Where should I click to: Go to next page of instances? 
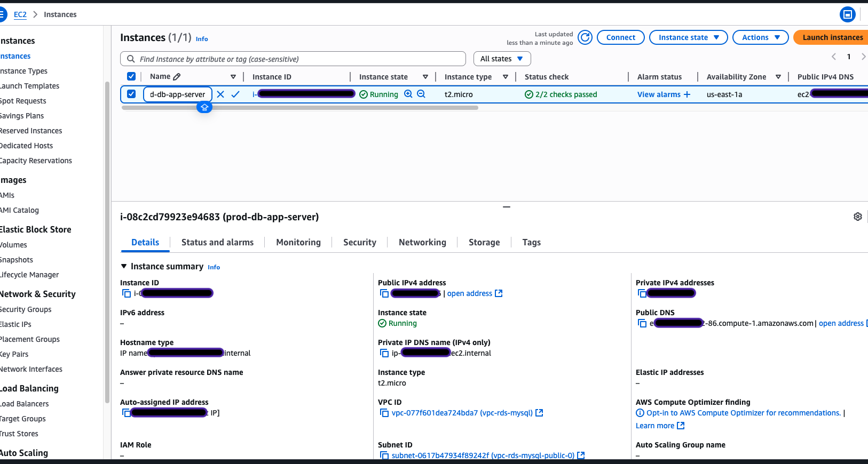coord(863,57)
